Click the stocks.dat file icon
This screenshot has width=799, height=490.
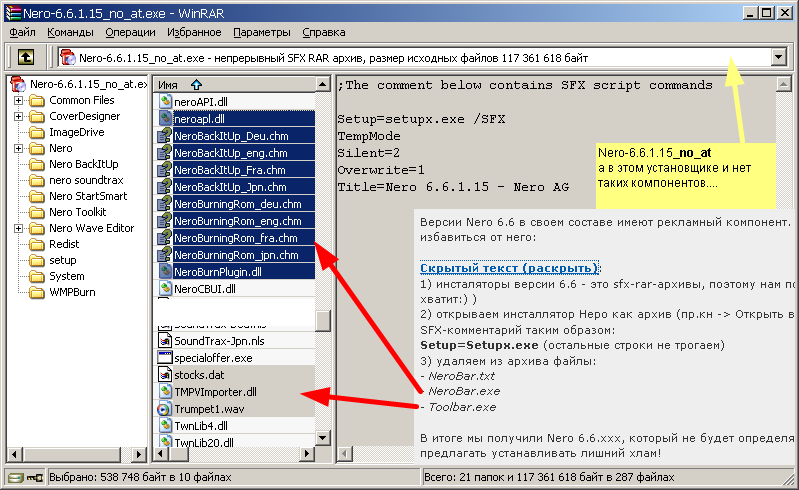[165, 375]
